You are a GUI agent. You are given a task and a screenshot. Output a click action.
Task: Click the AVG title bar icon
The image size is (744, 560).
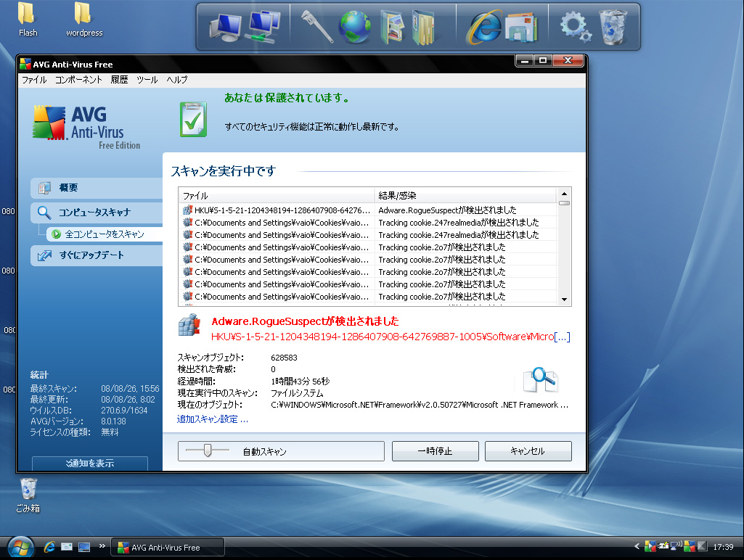(25, 64)
